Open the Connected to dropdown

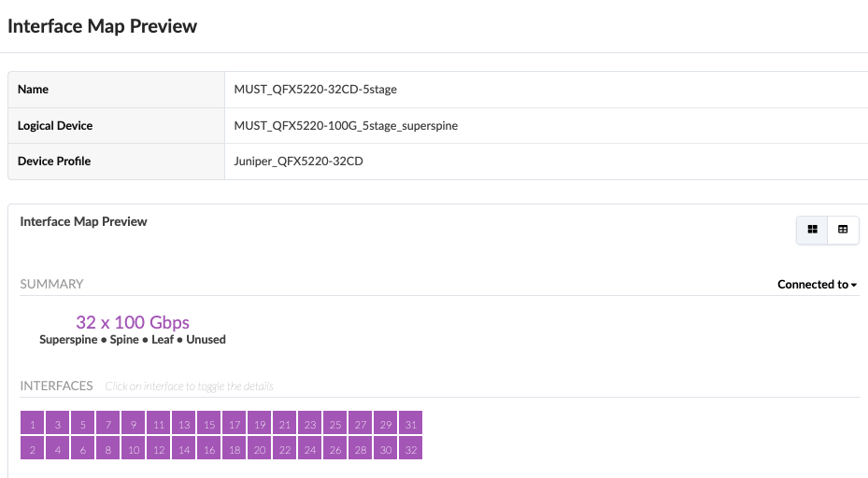[x=817, y=285]
